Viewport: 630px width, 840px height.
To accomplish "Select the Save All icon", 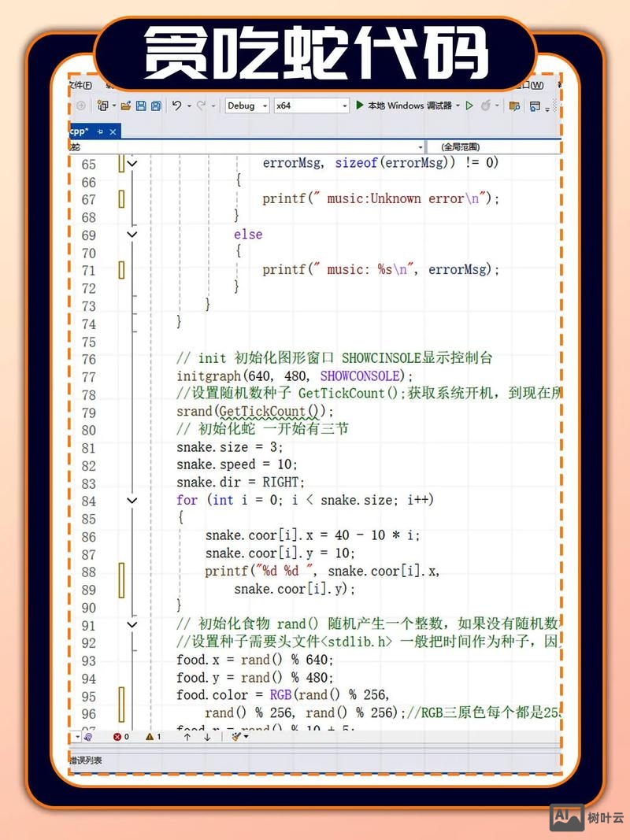I will (154, 105).
